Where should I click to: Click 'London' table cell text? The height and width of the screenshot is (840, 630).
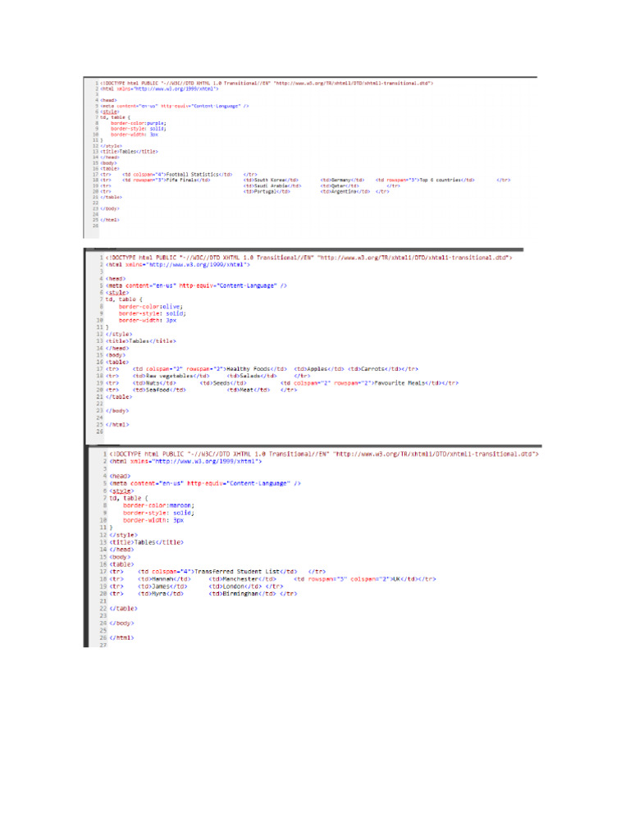(x=234, y=586)
